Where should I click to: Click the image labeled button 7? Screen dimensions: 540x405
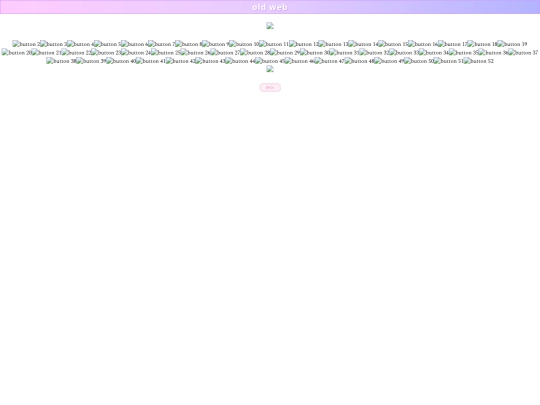[162, 44]
